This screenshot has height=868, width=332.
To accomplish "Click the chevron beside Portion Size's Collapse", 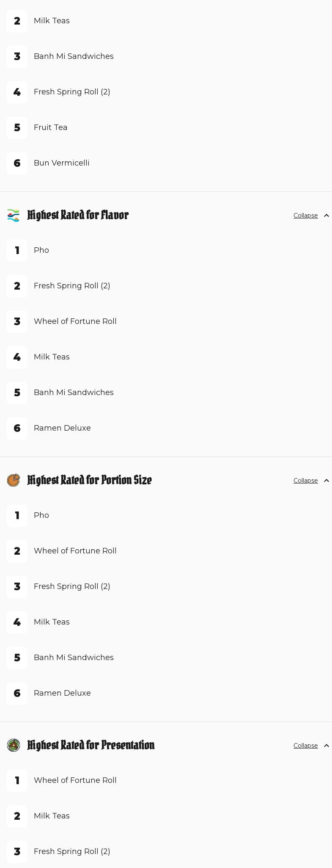I will 326,481.
